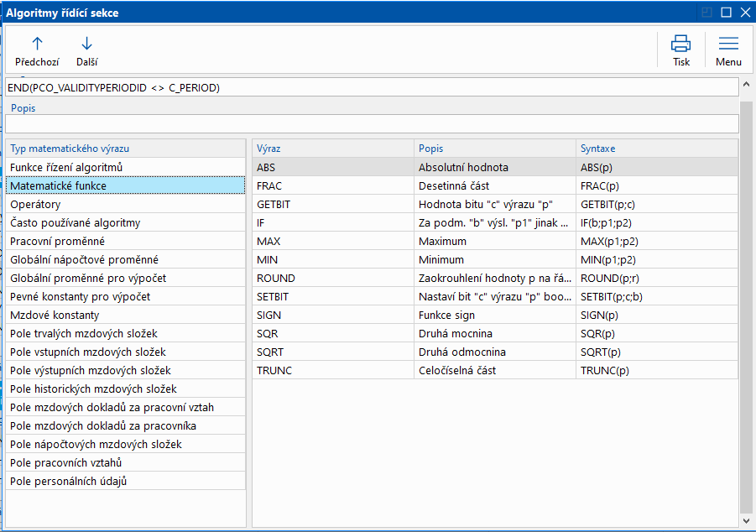Image resolution: width=756 pixels, height=532 pixels.
Task: Click the Syntaxe column header
Action: click(x=656, y=149)
